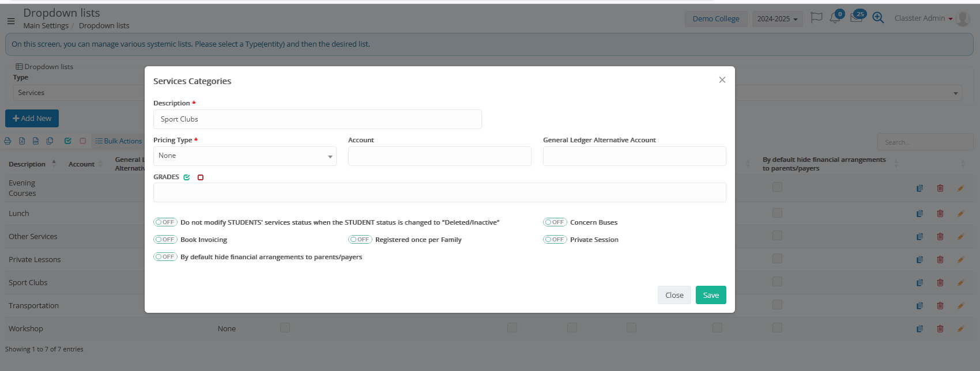Image resolution: width=980 pixels, height=371 pixels.
Task: Toggle the Concern Buses switch
Action: pos(555,222)
